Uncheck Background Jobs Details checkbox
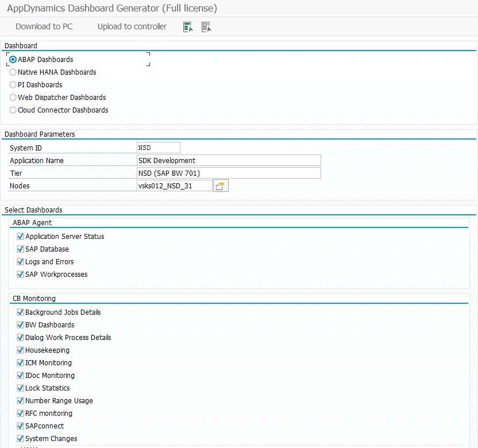The height and width of the screenshot is (448, 478). click(21, 312)
